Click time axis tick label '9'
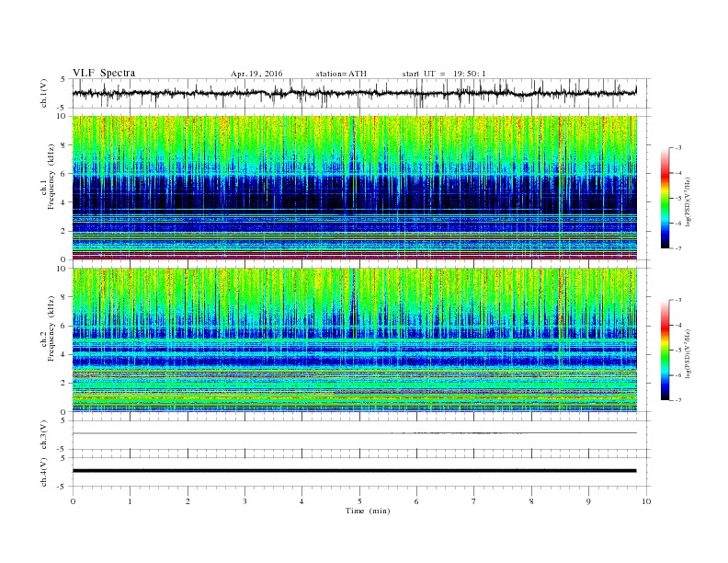The width and height of the screenshot is (728, 563). 588,501
